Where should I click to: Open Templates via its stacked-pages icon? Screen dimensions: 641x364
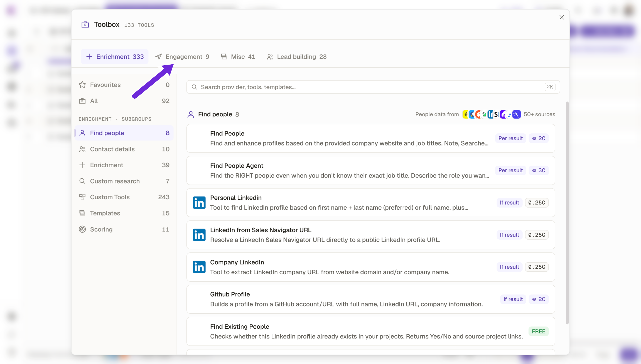(82, 213)
